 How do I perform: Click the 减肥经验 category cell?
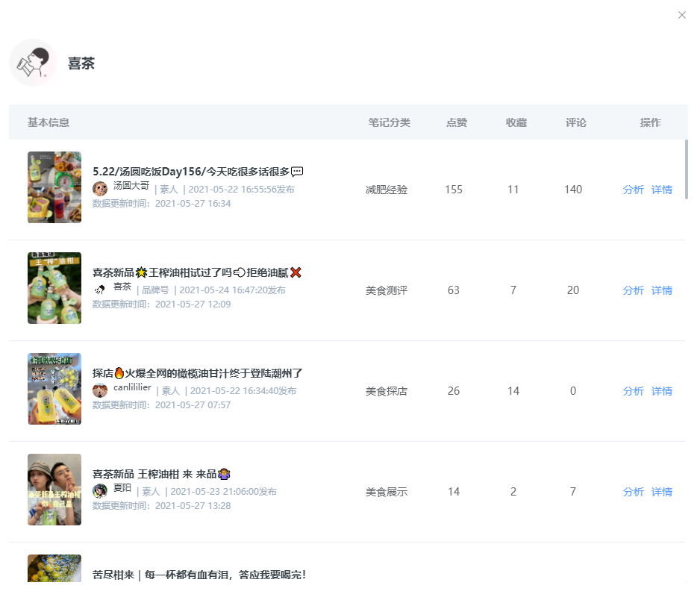point(387,190)
